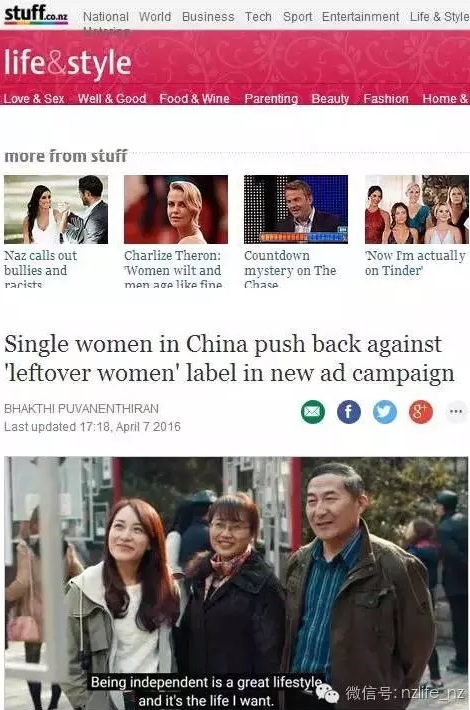Open the World menu item
Image resolution: width=470 pixels, height=710 pixels.
(x=155, y=17)
